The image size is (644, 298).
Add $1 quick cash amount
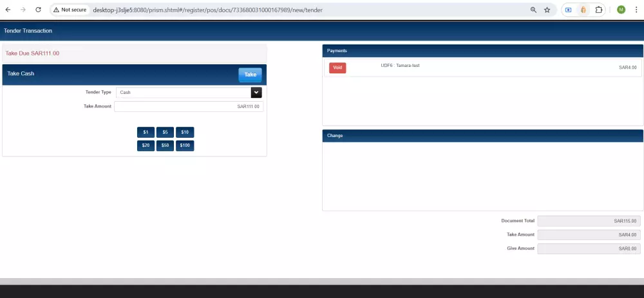[146, 132]
